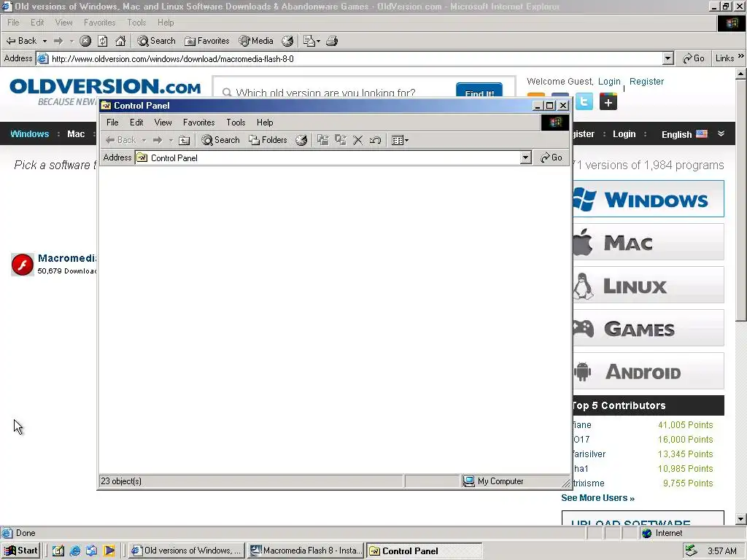Open English language selector

click(x=684, y=134)
